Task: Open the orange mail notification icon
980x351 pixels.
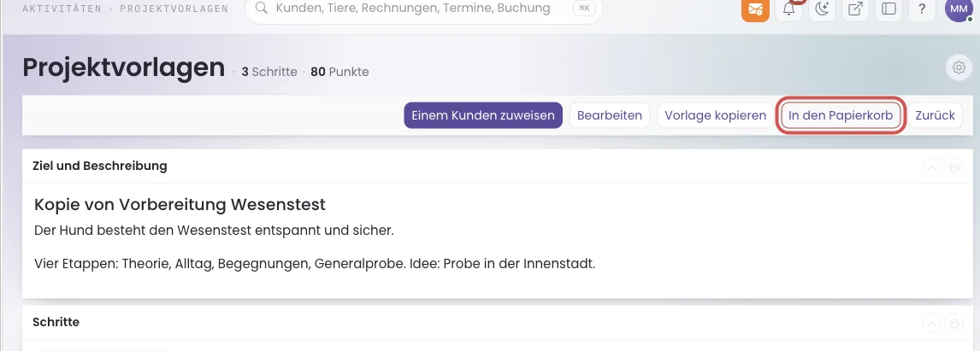Action: (x=755, y=9)
